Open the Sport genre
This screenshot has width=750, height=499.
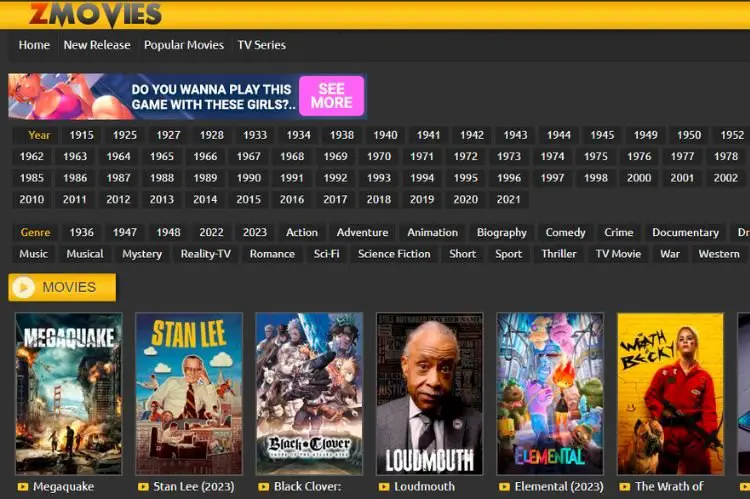[x=508, y=254]
